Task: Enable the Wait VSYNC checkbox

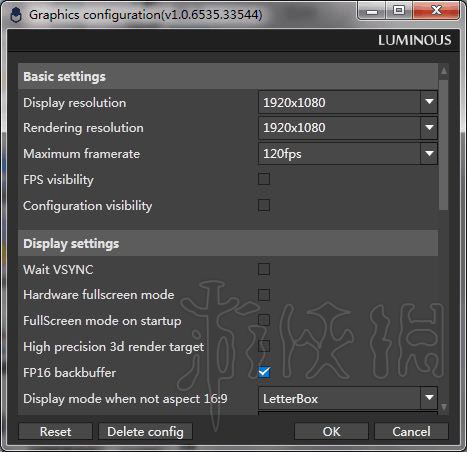Action: coord(264,269)
